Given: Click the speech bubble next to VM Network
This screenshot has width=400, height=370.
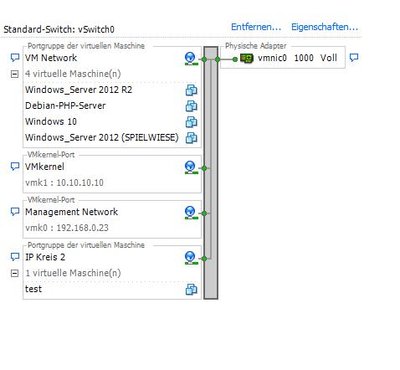Looking at the screenshot, I should tap(15, 58).
